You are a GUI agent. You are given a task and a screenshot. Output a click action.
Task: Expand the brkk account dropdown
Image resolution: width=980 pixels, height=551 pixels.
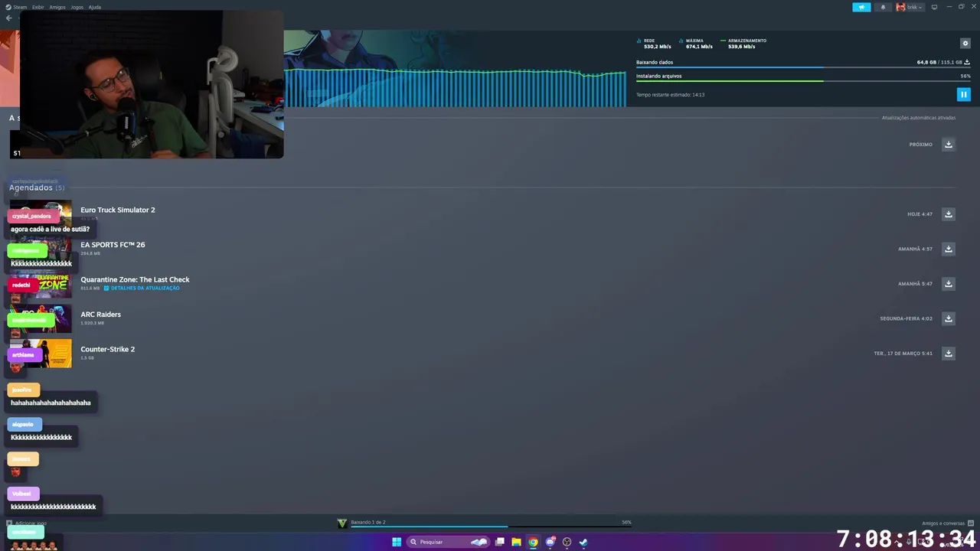(910, 7)
